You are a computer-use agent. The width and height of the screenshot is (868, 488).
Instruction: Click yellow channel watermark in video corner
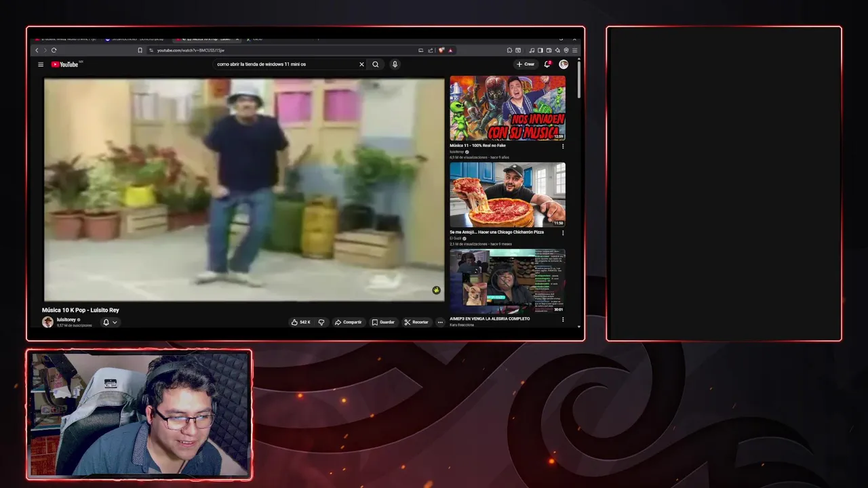tap(436, 290)
